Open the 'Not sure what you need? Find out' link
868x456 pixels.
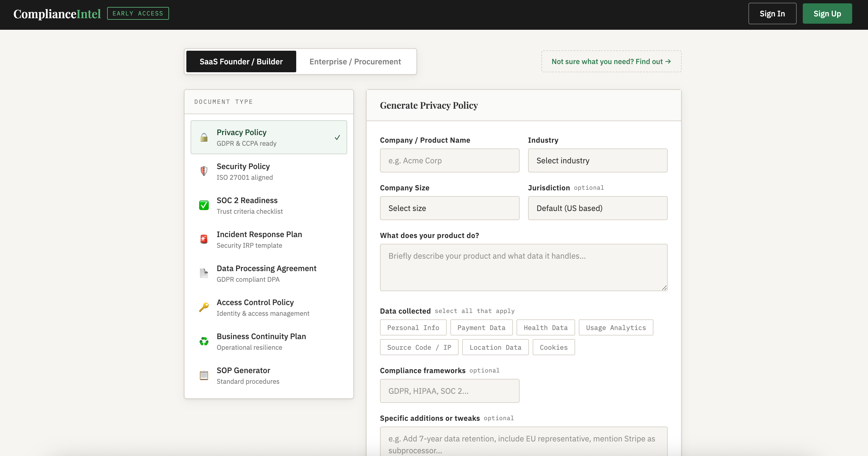(611, 62)
